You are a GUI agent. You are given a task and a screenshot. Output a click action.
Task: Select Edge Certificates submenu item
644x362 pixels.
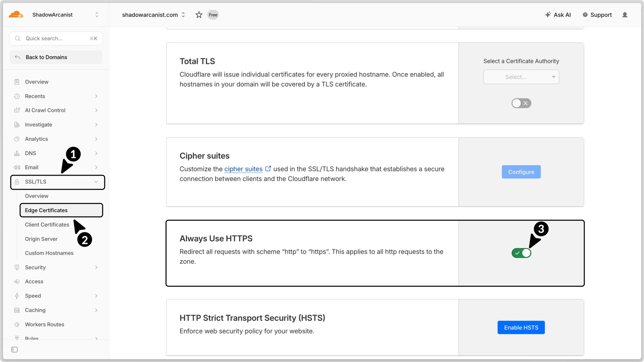pyautogui.click(x=61, y=210)
